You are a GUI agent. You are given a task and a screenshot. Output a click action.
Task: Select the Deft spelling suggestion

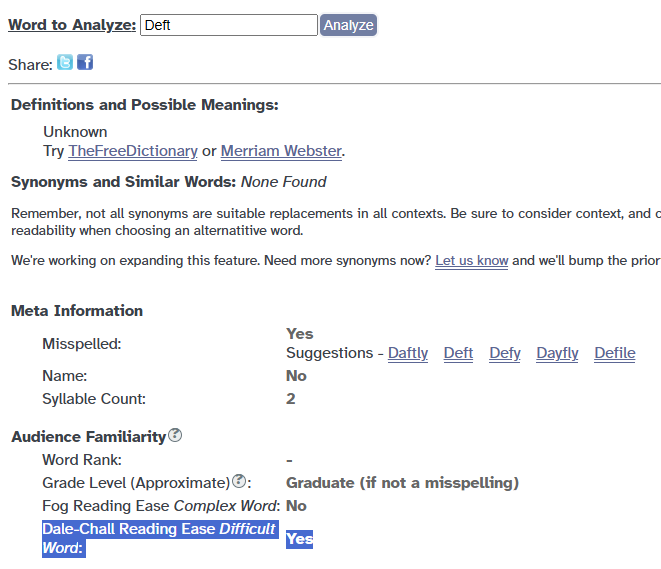point(458,353)
